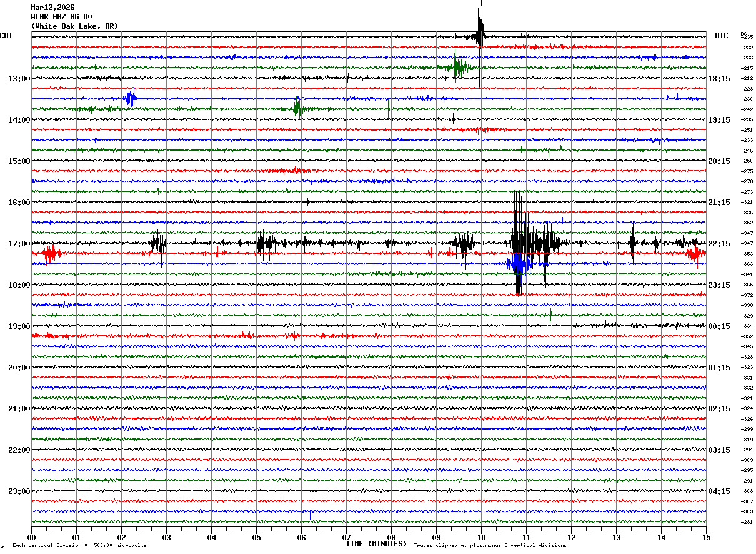Click the UTC timezone label
Screen dimensions: 756x554
click(x=722, y=36)
